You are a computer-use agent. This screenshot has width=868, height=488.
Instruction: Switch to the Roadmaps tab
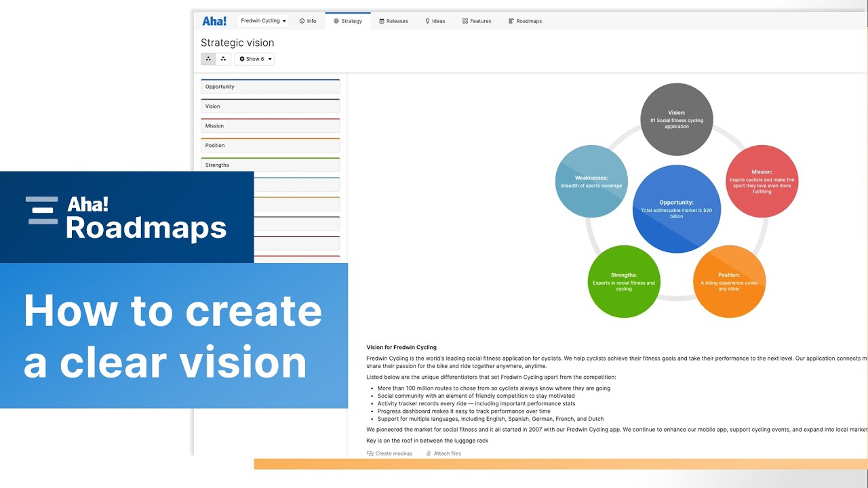point(525,21)
